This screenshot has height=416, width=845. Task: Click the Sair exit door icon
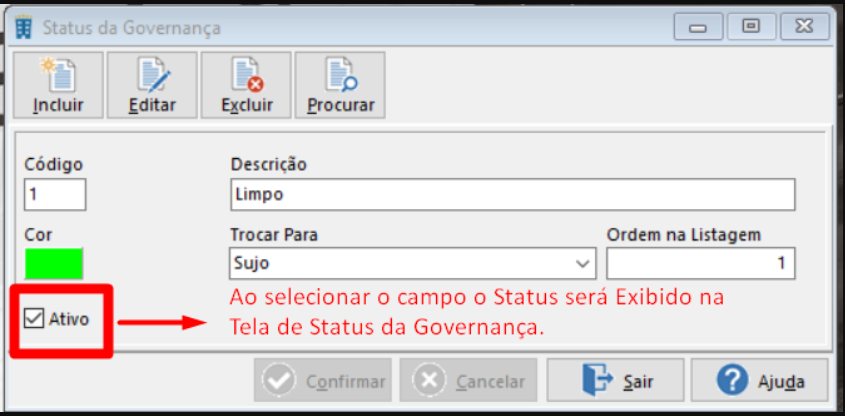[597, 380]
